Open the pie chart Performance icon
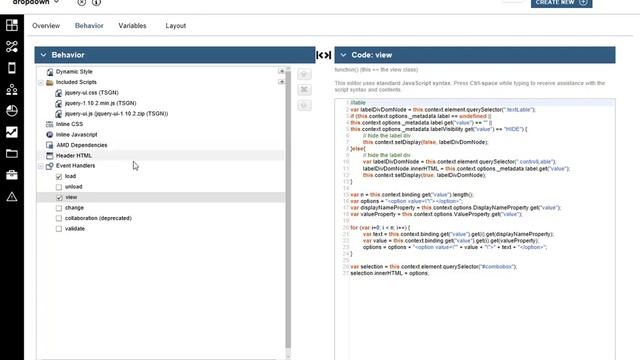This screenshot has width=640, height=360. [12, 111]
